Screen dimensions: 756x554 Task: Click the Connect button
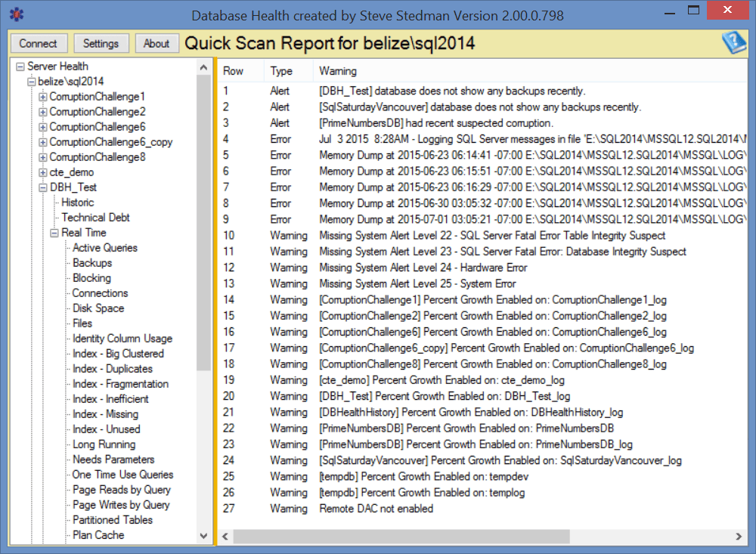click(39, 43)
